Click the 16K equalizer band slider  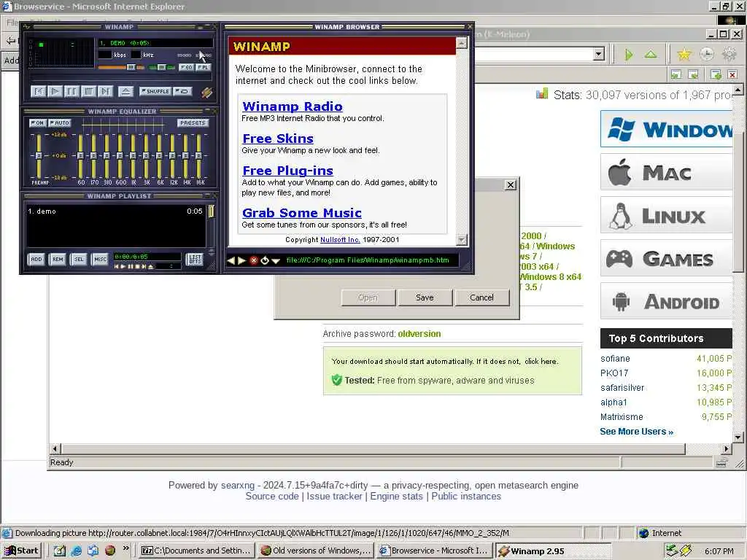pos(198,156)
